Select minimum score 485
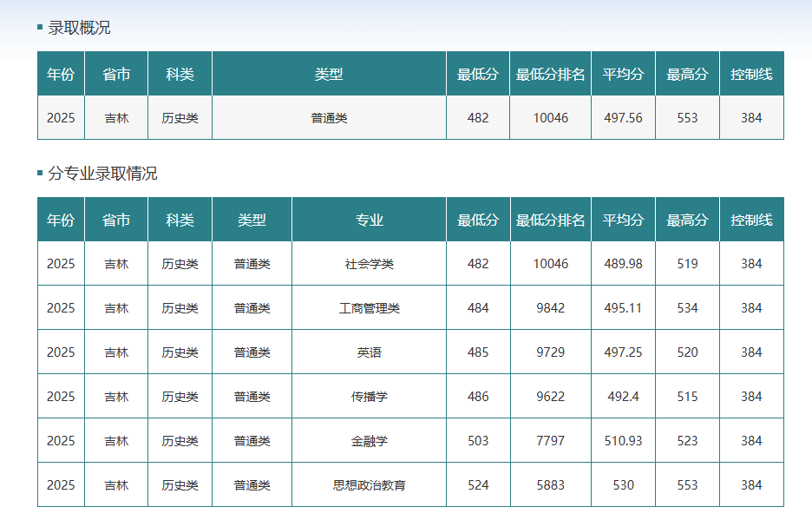 478,352
